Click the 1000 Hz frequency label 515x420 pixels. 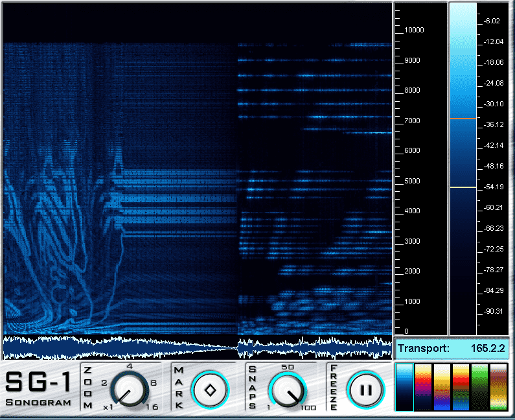(x=412, y=301)
